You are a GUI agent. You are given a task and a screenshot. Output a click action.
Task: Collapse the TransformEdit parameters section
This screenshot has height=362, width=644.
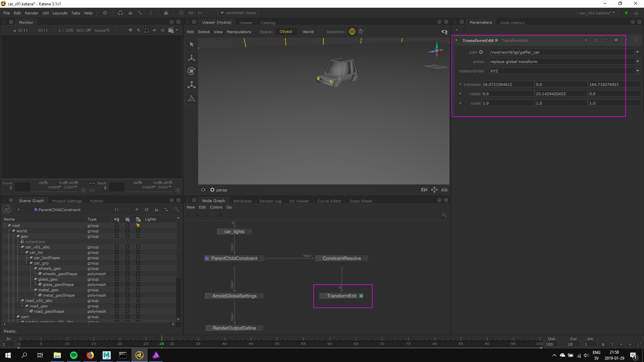[457, 41]
